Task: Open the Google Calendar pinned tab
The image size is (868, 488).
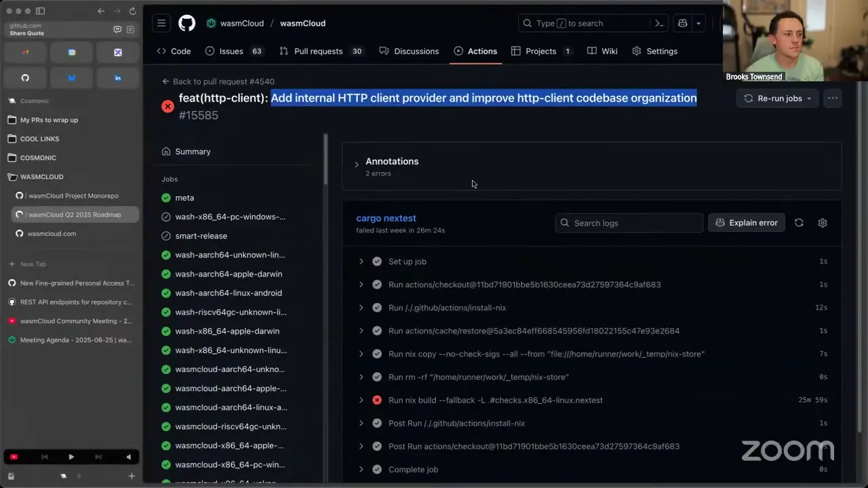Action: (x=71, y=52)
